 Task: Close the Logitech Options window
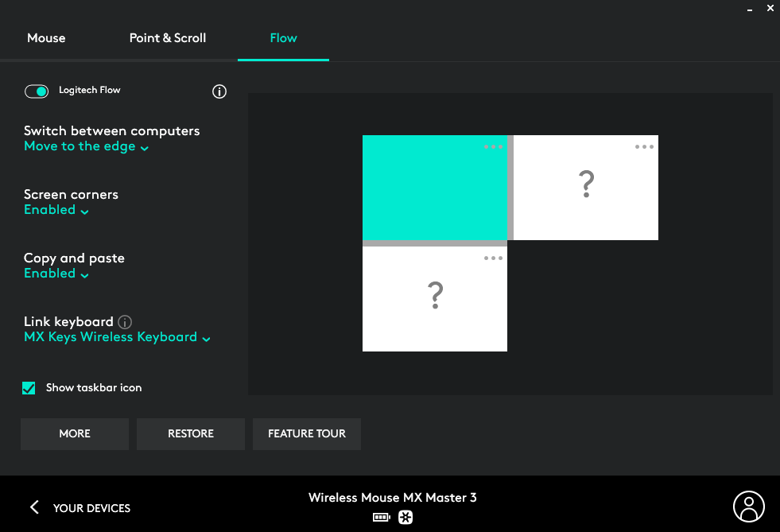(770, 8)
